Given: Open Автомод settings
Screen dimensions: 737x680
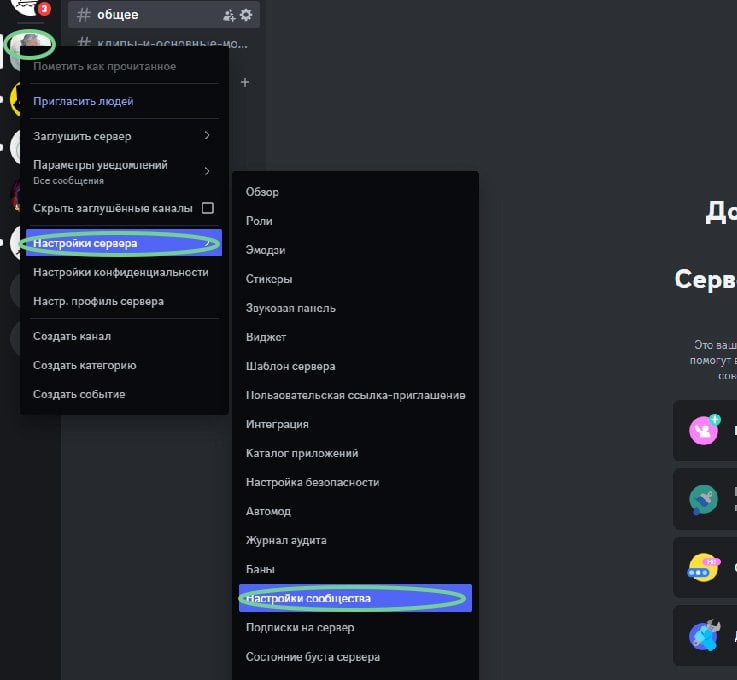Looking at the screenshot, I should pos(355,511).
